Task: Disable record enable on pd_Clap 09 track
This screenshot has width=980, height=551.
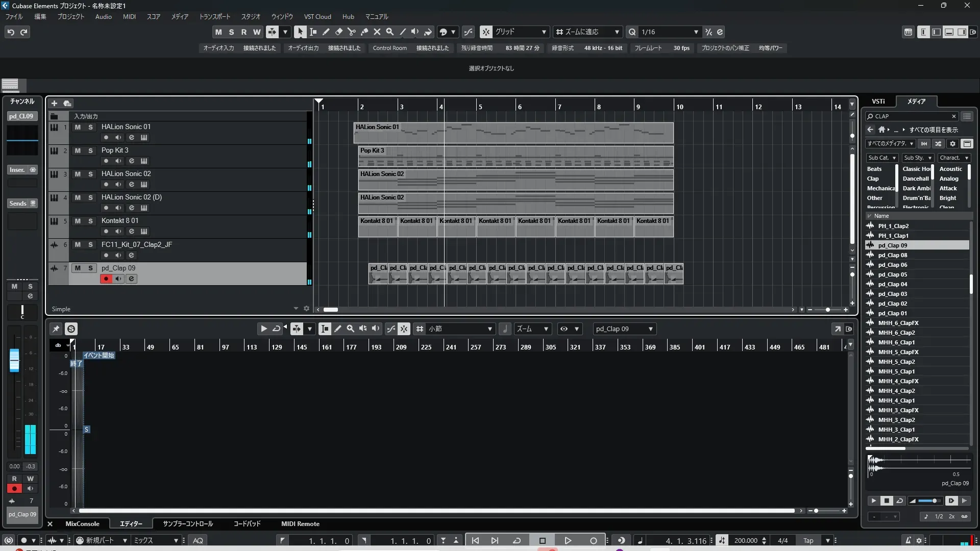Action: (106, 279)
